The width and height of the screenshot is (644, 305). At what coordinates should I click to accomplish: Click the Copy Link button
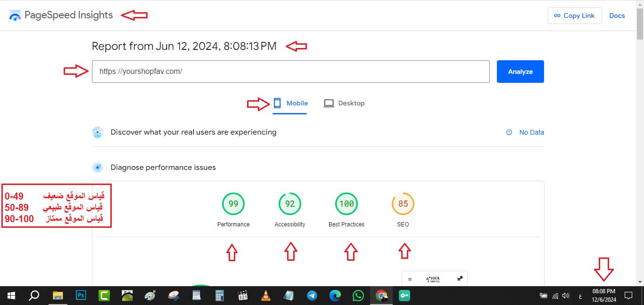[x=574, y=16]
